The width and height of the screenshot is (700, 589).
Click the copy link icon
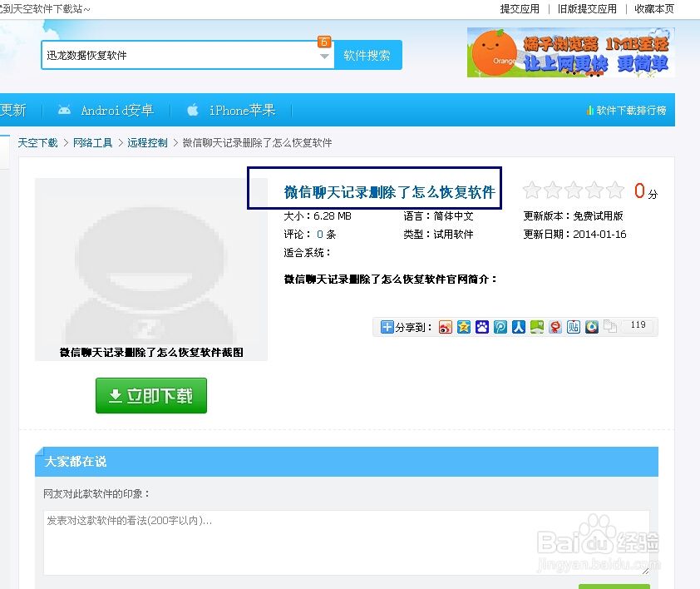[x=610, y=327]
